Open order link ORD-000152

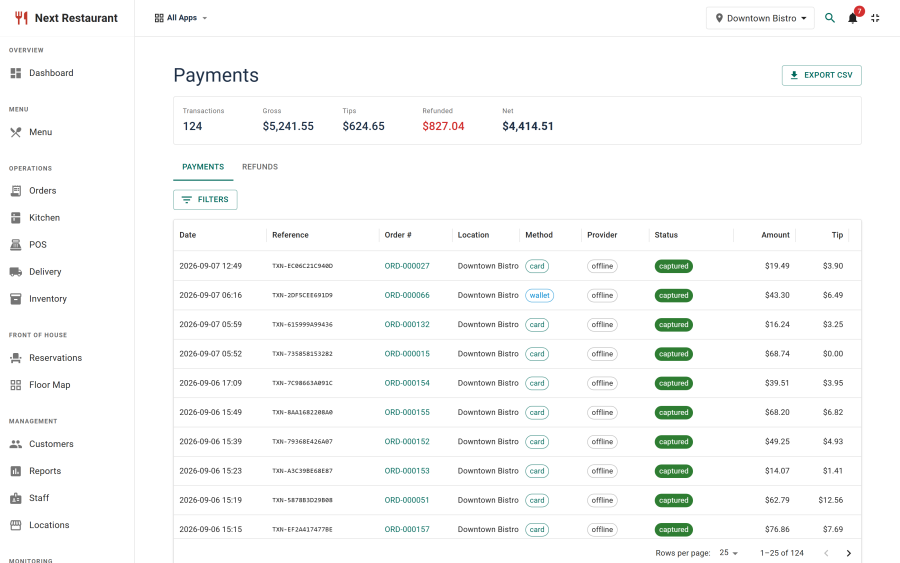(407, 441)
